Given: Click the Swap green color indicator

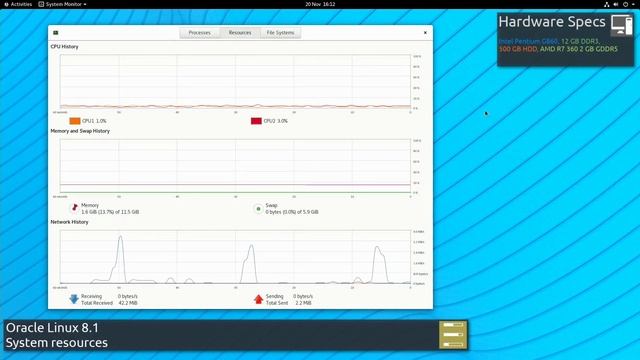Looking at the screenshot, I should click(x=258, y=209).
